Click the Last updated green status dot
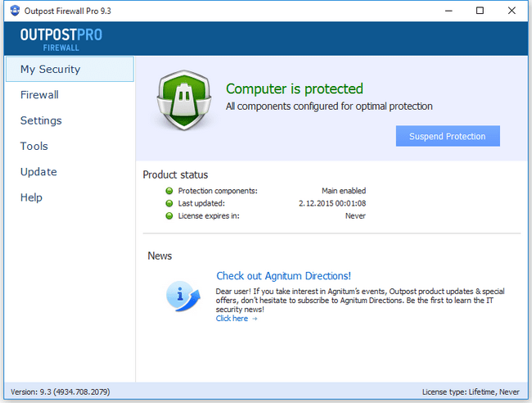532x403 pixels. 169,203
